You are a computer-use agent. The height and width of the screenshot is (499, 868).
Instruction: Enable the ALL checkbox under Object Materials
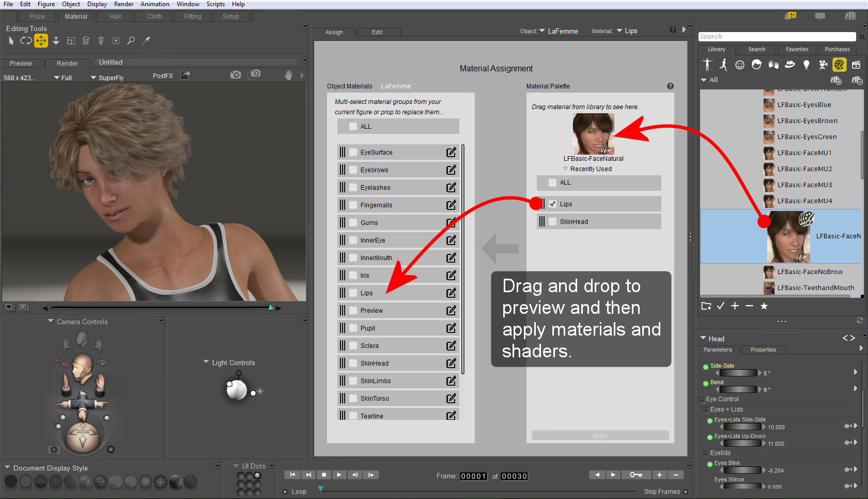pos(354,126)
